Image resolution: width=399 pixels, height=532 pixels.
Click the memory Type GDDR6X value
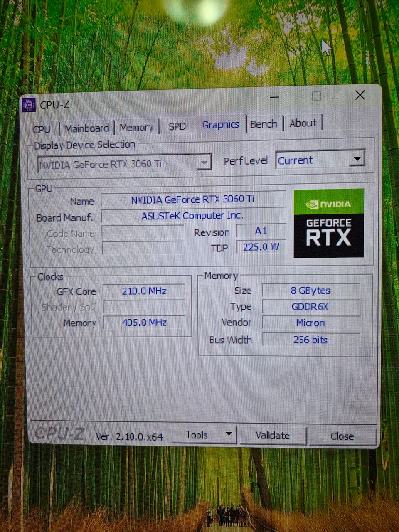pos(310,307)
